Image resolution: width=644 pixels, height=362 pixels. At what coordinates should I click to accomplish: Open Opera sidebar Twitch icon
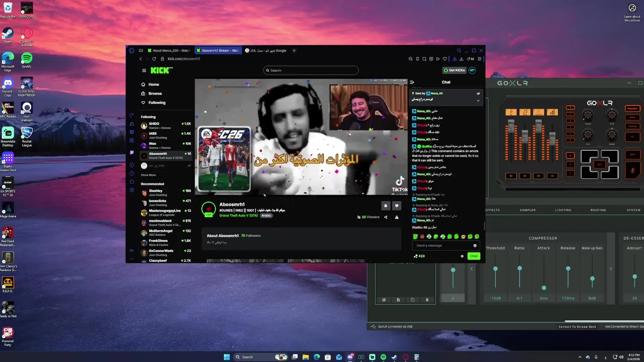132,152
